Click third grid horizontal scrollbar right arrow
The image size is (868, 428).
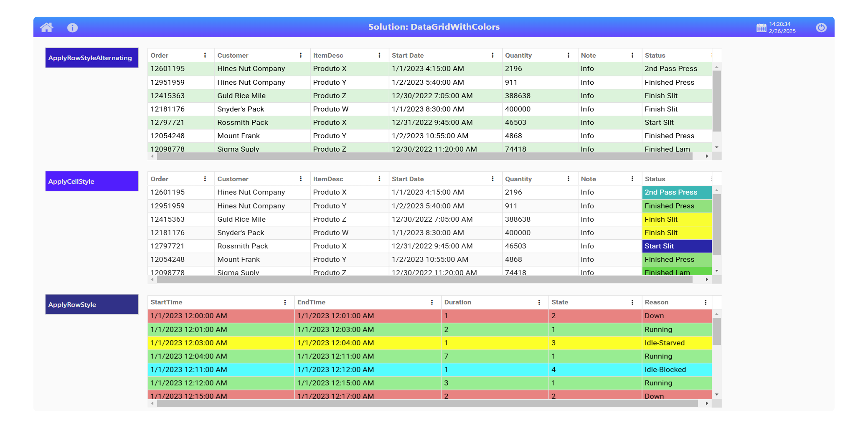click(707, 403)
